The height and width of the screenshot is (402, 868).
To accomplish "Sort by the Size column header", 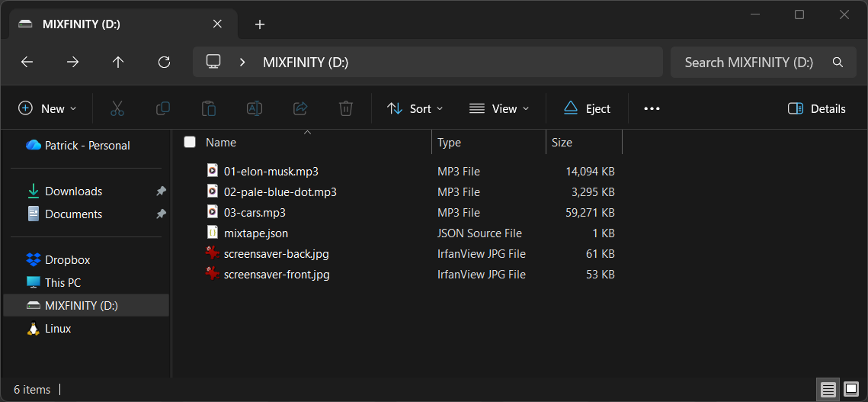I will [562, 143].
